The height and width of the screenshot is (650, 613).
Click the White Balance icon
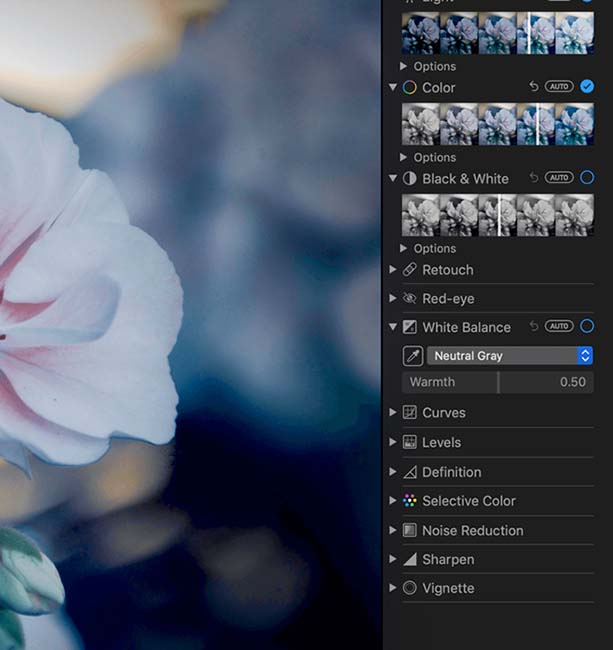[409, 327]
